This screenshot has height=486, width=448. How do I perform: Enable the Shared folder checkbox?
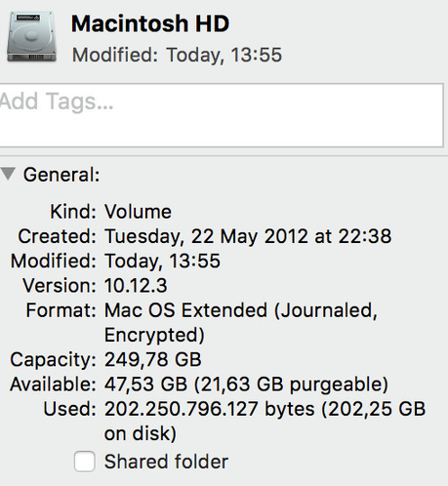point(85,462)
